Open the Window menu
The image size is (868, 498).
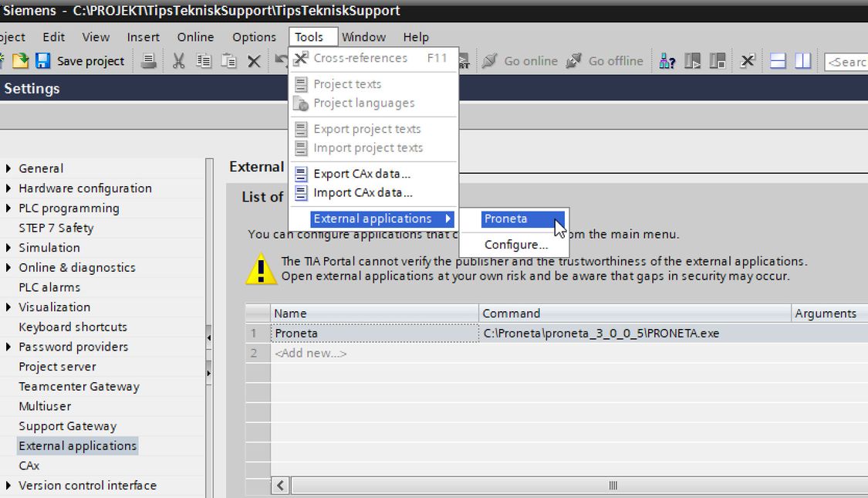pyautogui.click(x=363, y=37)
